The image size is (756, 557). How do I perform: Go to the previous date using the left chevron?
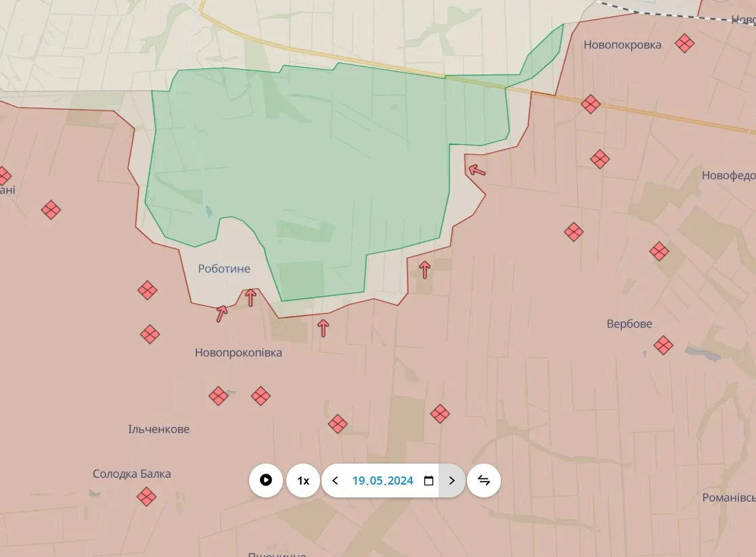point(335,481)
